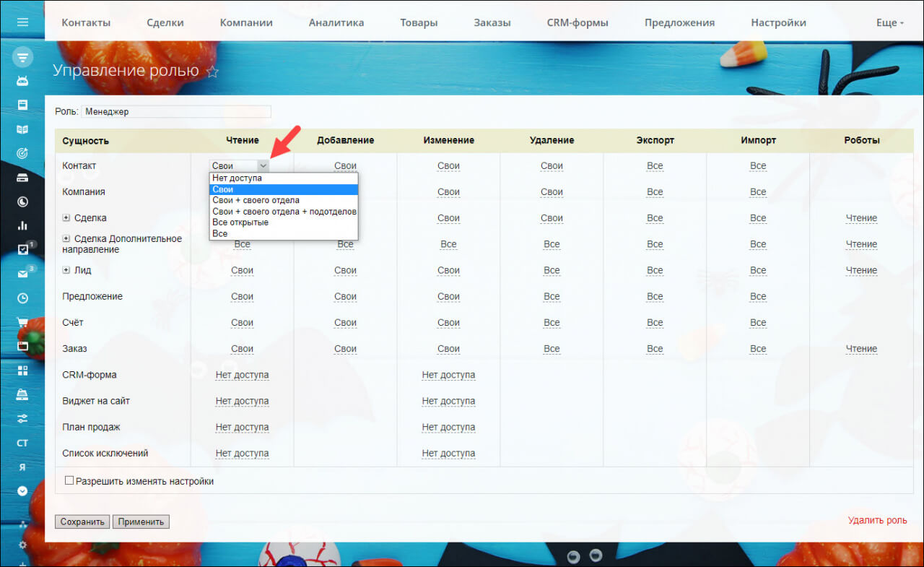Open the robot icon in the sidebar
Screen dimensions: 924x567
click(x=22, y=81)
